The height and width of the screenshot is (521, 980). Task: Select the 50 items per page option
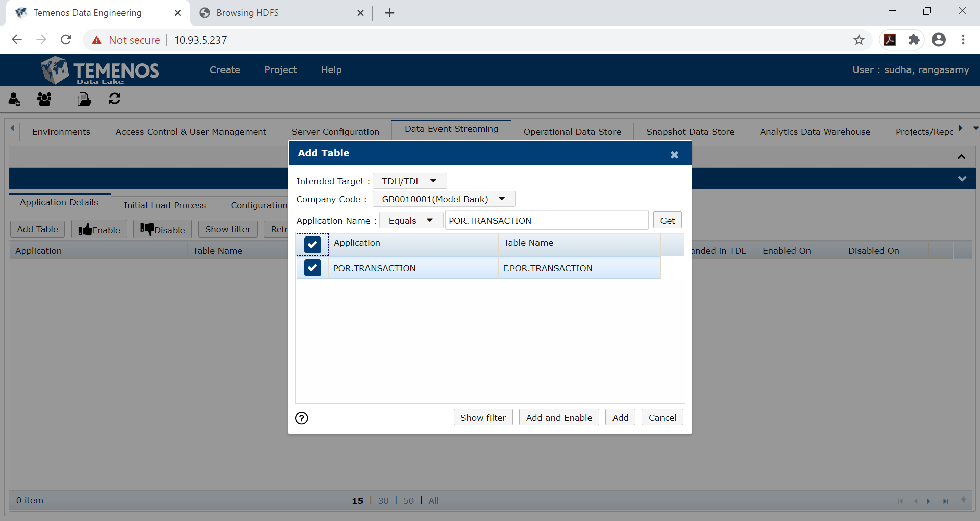pyautogui.click(x=408, y=501)
